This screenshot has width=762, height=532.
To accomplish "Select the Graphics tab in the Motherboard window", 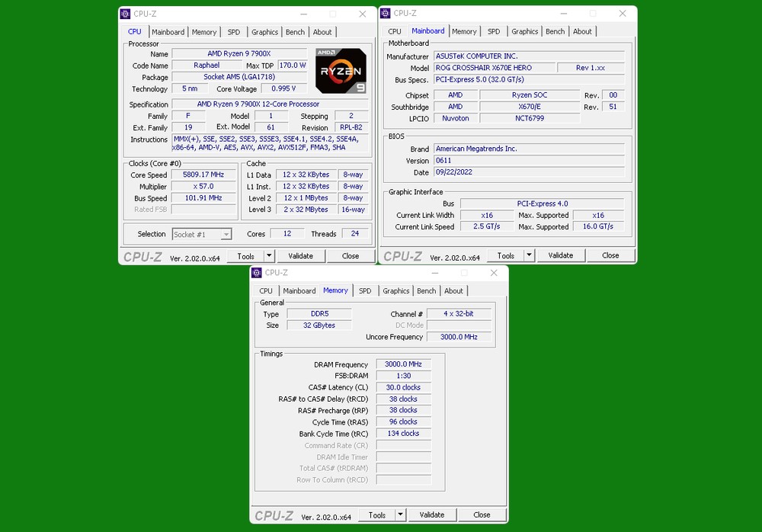I will [524, 31].
